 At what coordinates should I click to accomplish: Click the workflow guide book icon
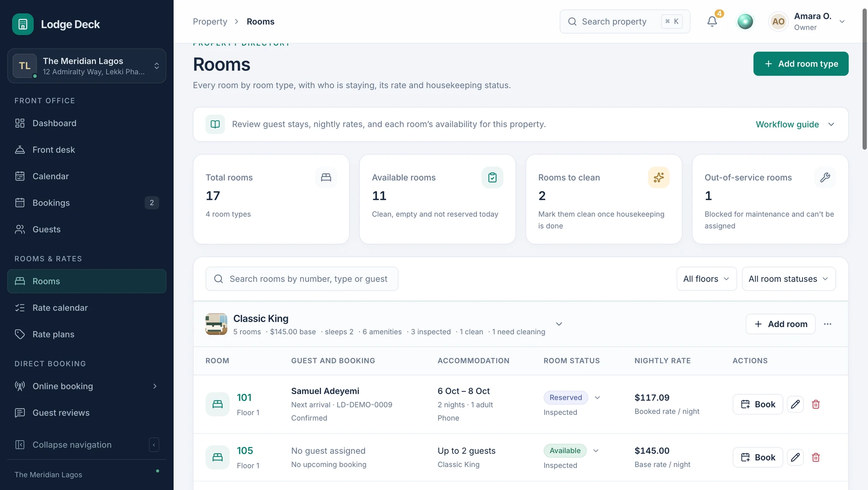click(x=215, y=124)
